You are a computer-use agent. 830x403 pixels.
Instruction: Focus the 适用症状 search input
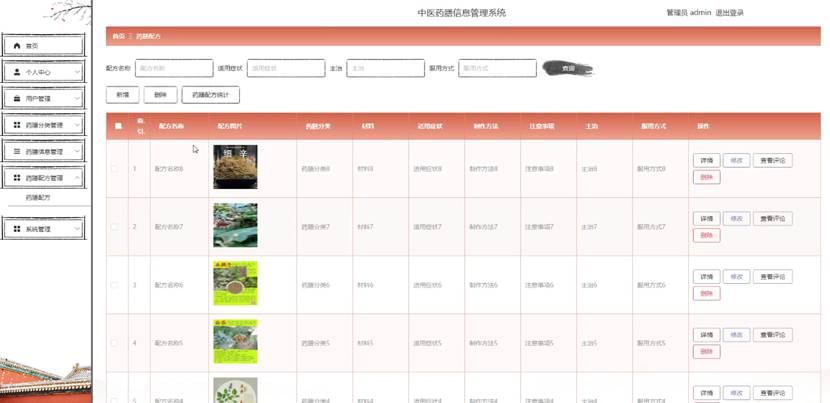[x=286, y=68]
